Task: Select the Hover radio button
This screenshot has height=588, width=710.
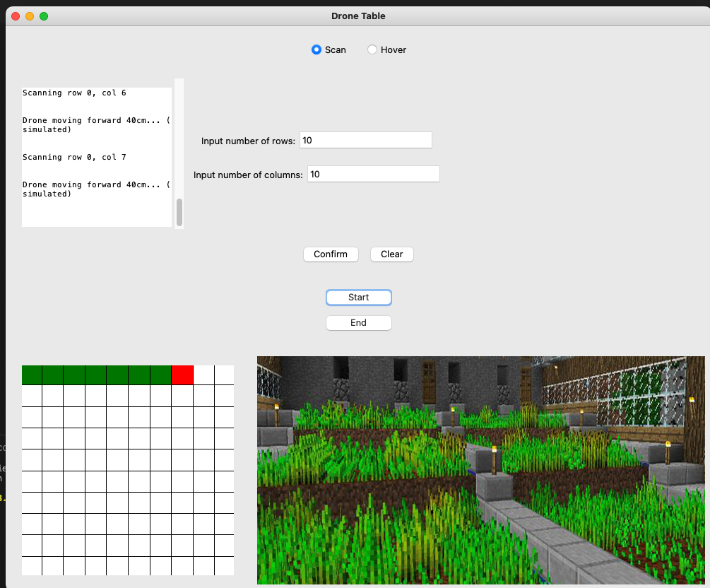Action: pyautogui.click(x=372, y=50)
